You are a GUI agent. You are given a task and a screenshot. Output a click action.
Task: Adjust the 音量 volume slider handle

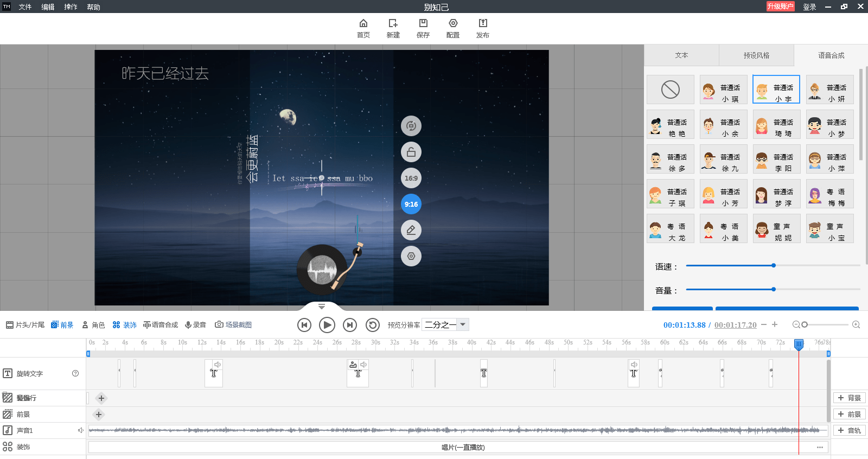pos(774,289)
